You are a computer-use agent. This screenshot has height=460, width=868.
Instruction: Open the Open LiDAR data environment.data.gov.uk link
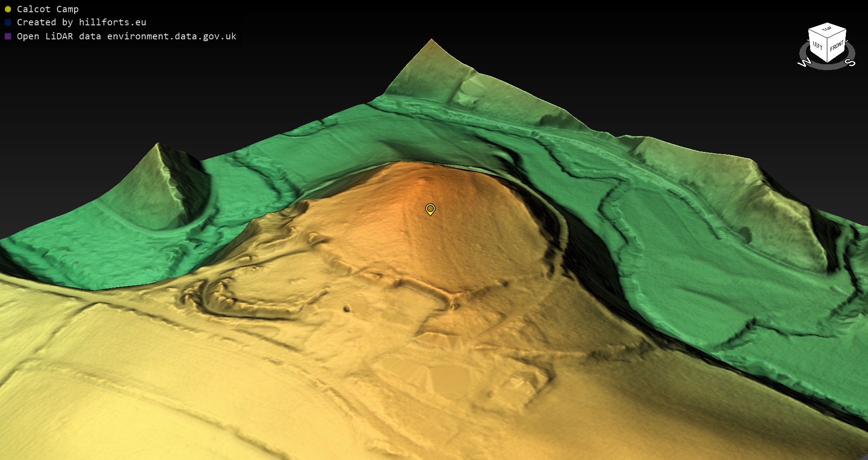(127, 36)
